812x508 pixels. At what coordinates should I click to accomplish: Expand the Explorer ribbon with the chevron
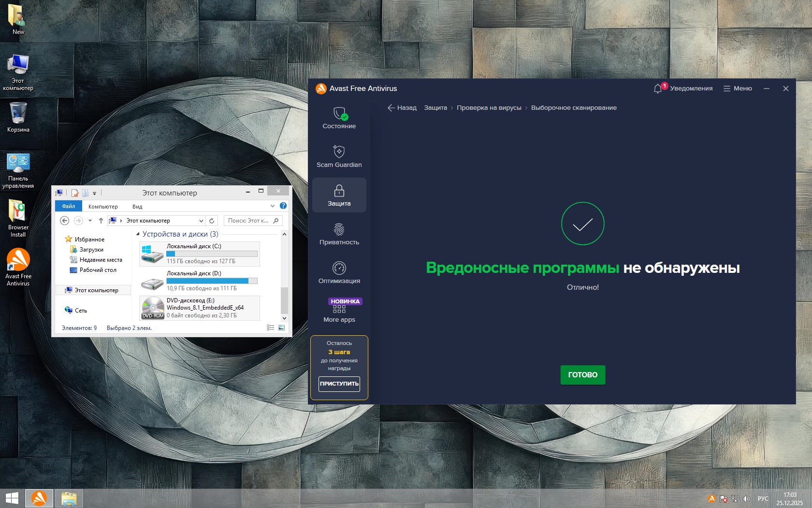[273, 206]
